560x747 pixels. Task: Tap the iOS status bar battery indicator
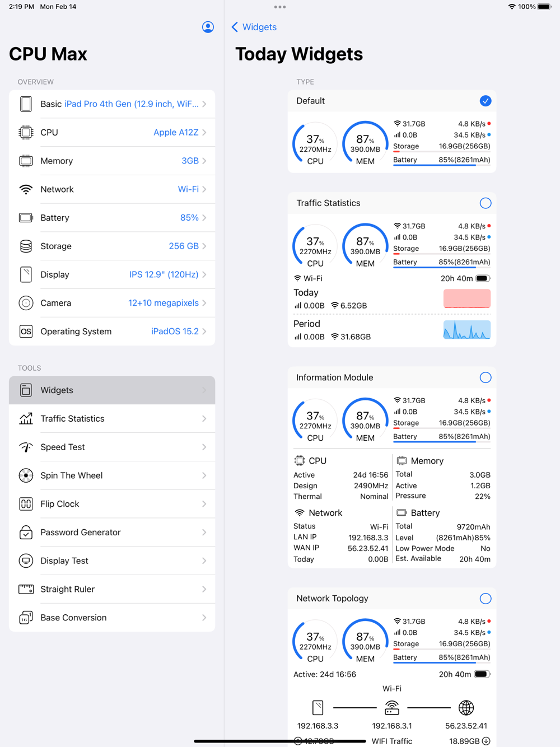(x=544, y=7)
